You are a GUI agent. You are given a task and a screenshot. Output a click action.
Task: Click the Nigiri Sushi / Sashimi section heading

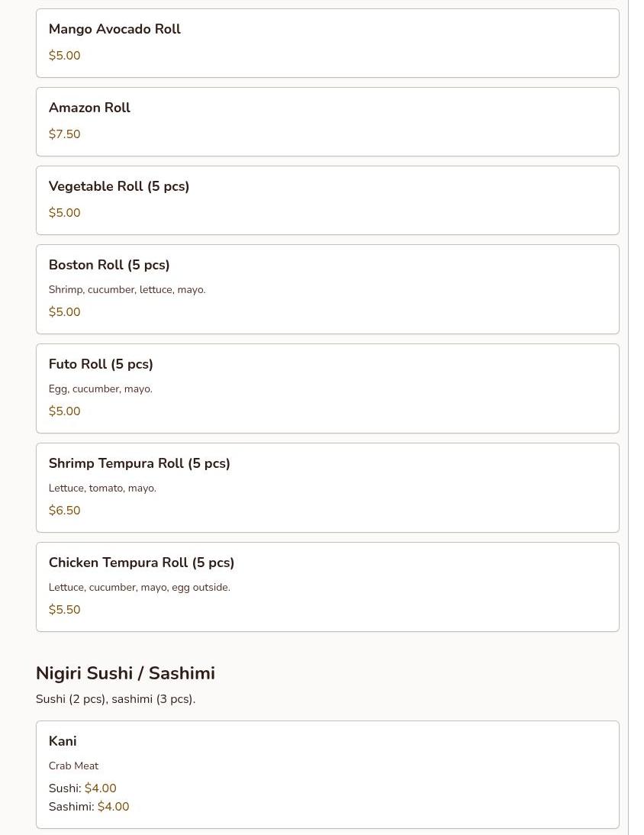coord(125,673)
